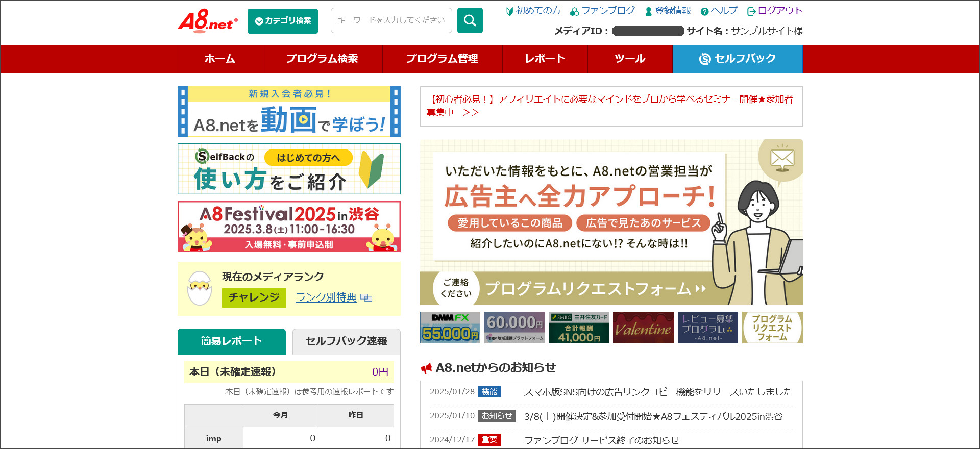Click the external window icon beside ランク別特典
The image size is (980, 449).
tap(366, 297)
